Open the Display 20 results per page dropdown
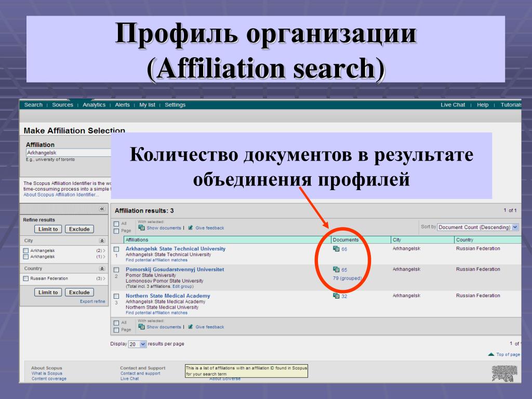 137,344
